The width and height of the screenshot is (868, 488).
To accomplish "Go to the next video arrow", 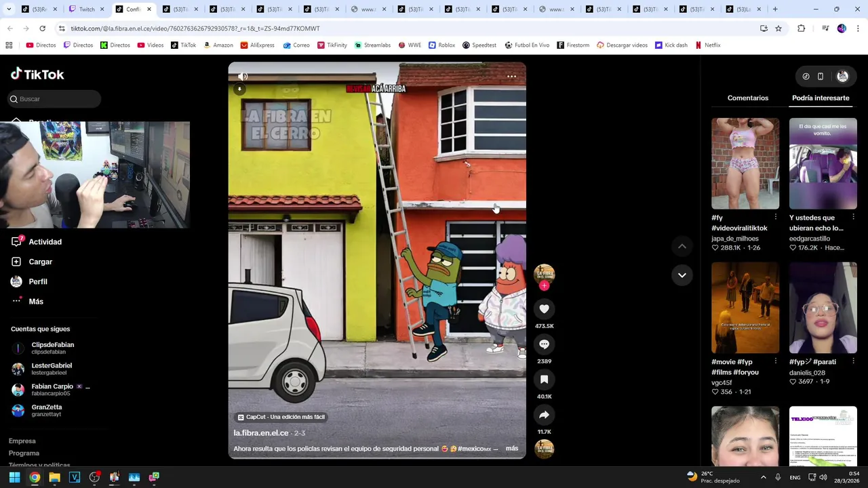I will pyautogui.click(x=682, y=275).
